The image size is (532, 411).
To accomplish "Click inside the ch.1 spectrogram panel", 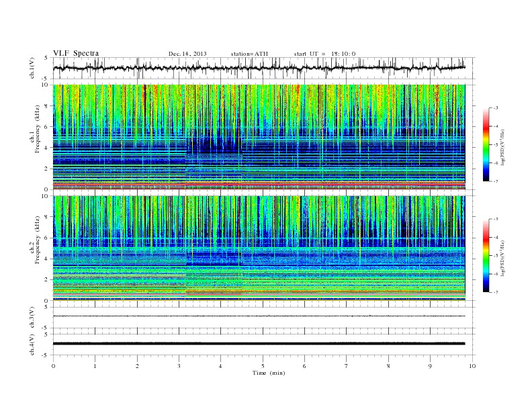I will tap(259, 136).
